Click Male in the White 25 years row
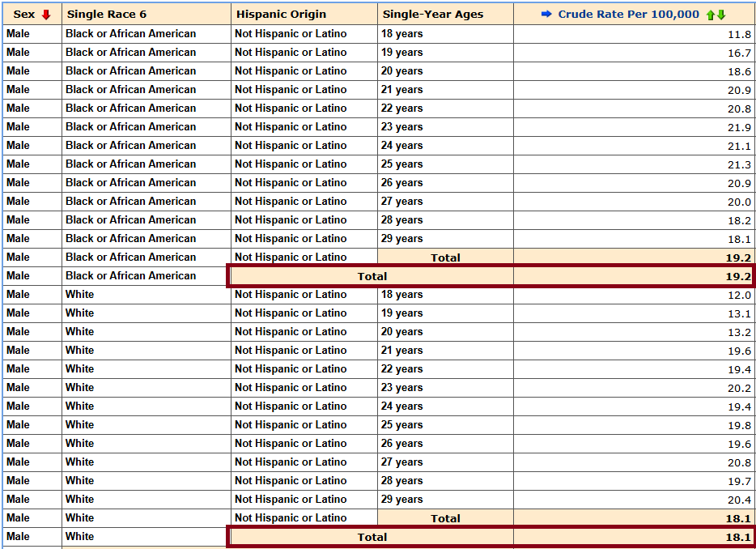 (x=18, y=424)
